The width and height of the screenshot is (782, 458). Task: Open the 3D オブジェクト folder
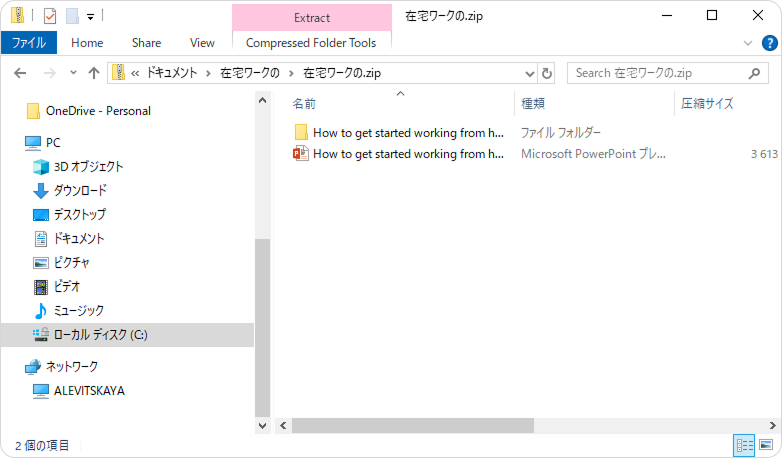tap(88, 167)
